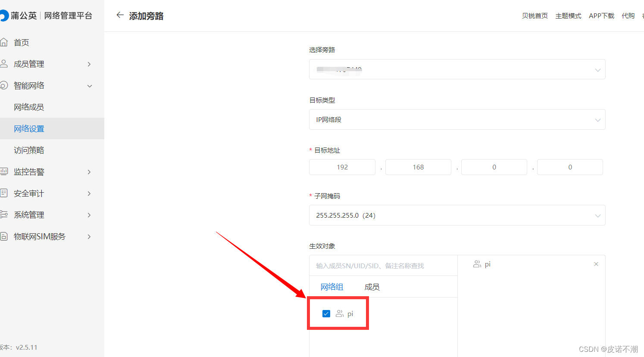The width and height of the screenshot is (644, 357).
Task: Click the second IP octet field showing 168
Action: (418, 167)
